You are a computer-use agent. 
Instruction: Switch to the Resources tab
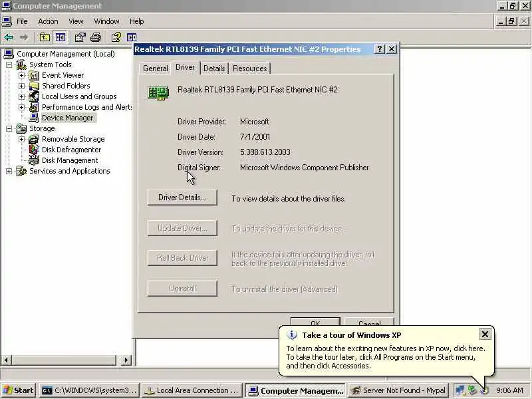(250, 68)
